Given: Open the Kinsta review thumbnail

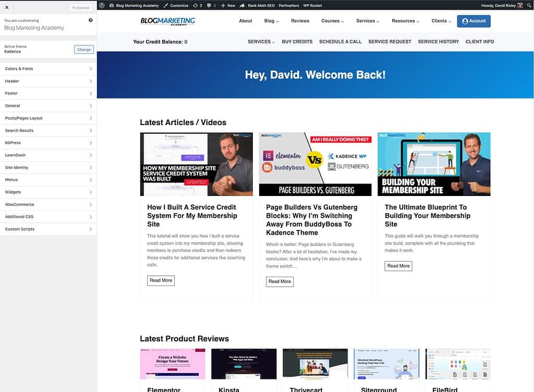Looking at the screenshot, I should click(x=244, y=364).
